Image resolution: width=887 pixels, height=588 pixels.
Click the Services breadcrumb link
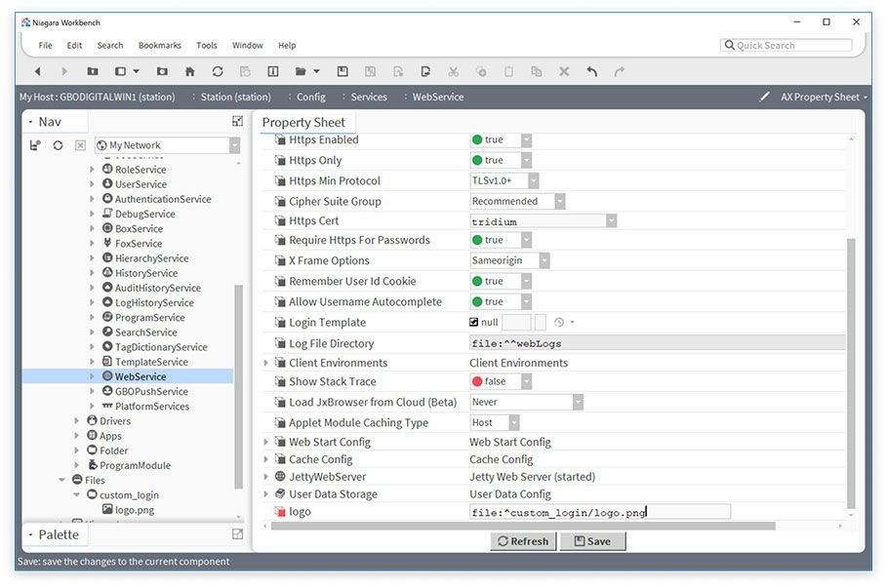click(x=368, y=97)
